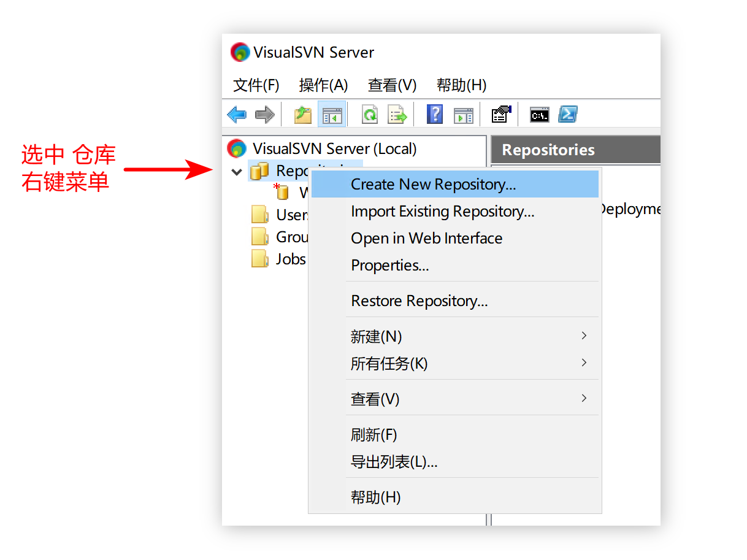Open the 操作(A) menu
Screen dimensions: 747x560
click(323, 85)
